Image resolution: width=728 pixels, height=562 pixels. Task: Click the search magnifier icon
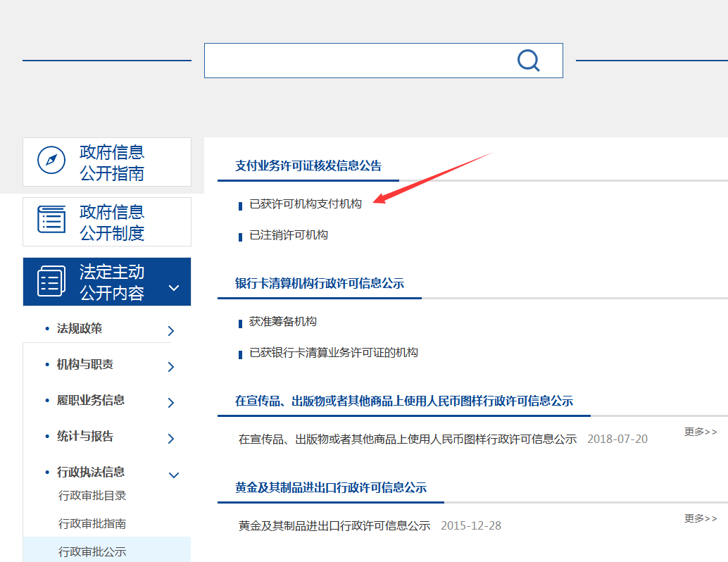528,61
